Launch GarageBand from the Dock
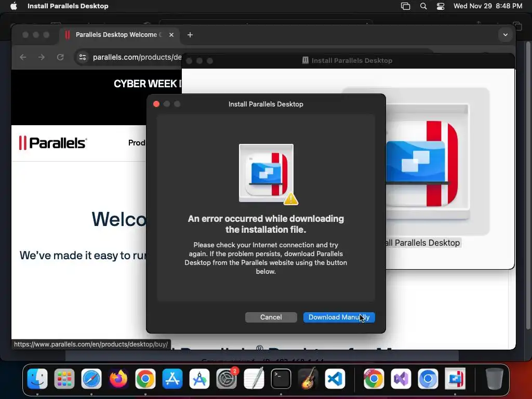Image resolution: width=532 pixels, height=399 pixels. (x=308, y=379)
